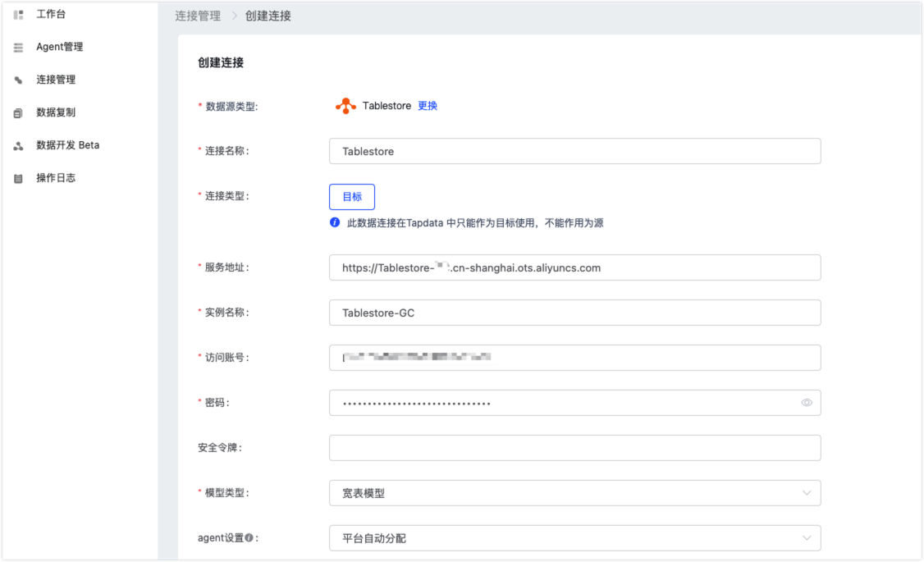Viewport: 924px width, 562px height.
Task: Click the 创建连接 breadcrumb item
Action: 270,15
